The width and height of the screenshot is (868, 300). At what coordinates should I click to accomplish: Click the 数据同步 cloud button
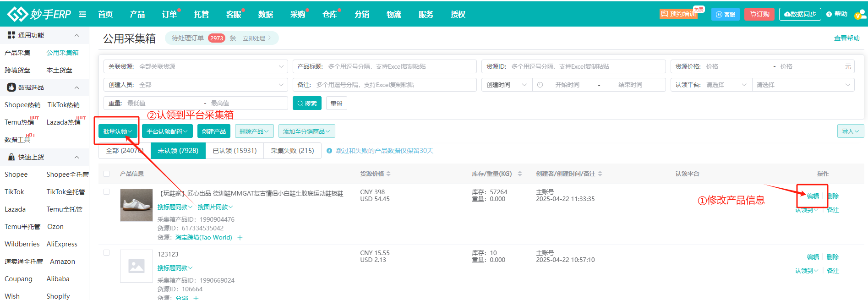pyautogui.click(x=800, y=14)
